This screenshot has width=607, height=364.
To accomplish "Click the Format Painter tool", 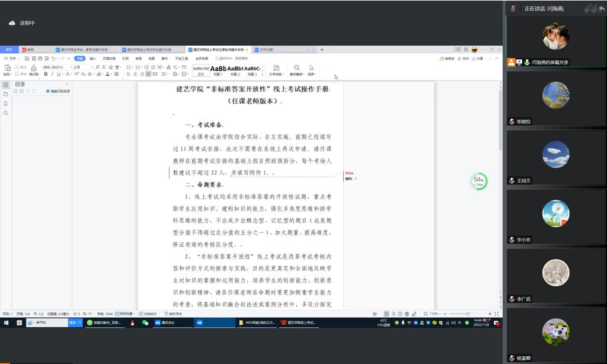I will tap(33, 70).
